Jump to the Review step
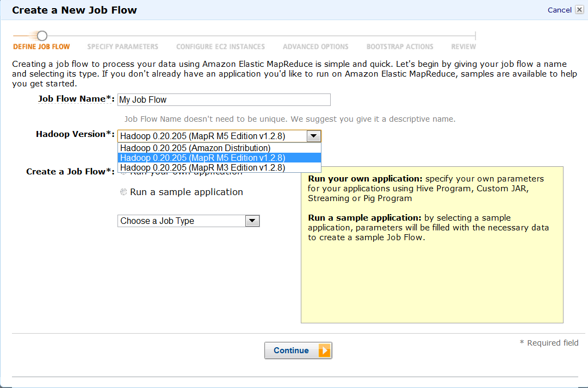588x388 pixels. [463, 47]
